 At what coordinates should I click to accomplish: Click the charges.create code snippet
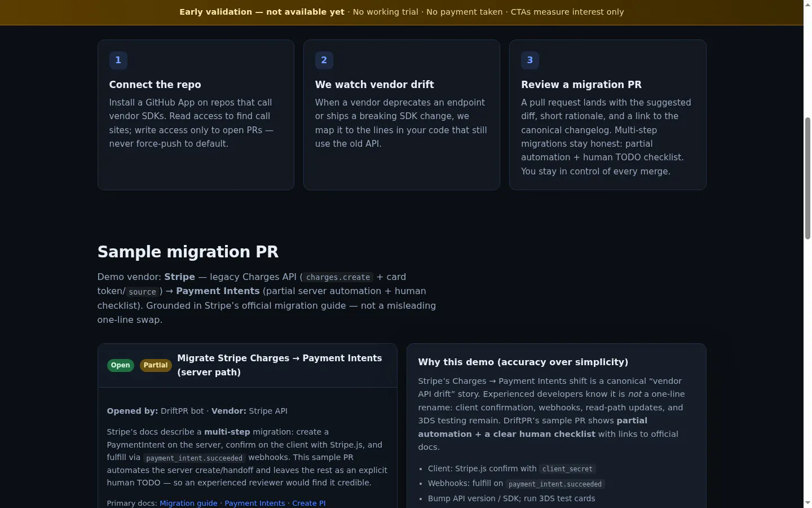[338, 277]
